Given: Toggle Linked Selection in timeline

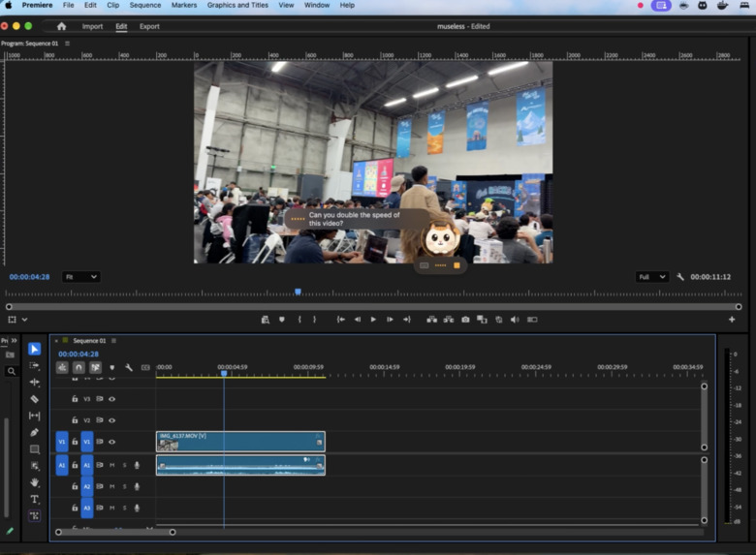Looking at the screenshot, I should (95, 368).
